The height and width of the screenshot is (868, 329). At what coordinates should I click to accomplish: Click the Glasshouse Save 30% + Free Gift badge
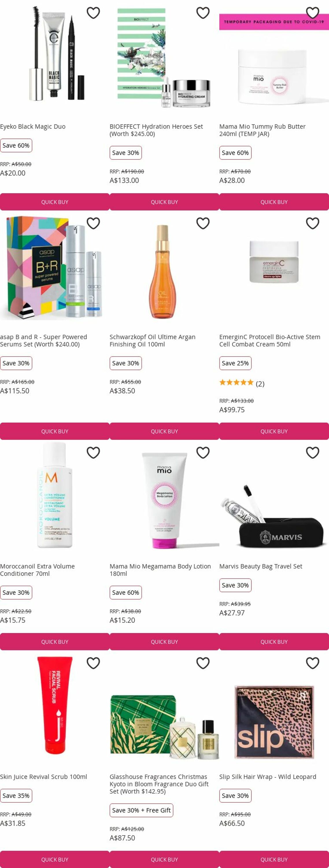point(141,810)
